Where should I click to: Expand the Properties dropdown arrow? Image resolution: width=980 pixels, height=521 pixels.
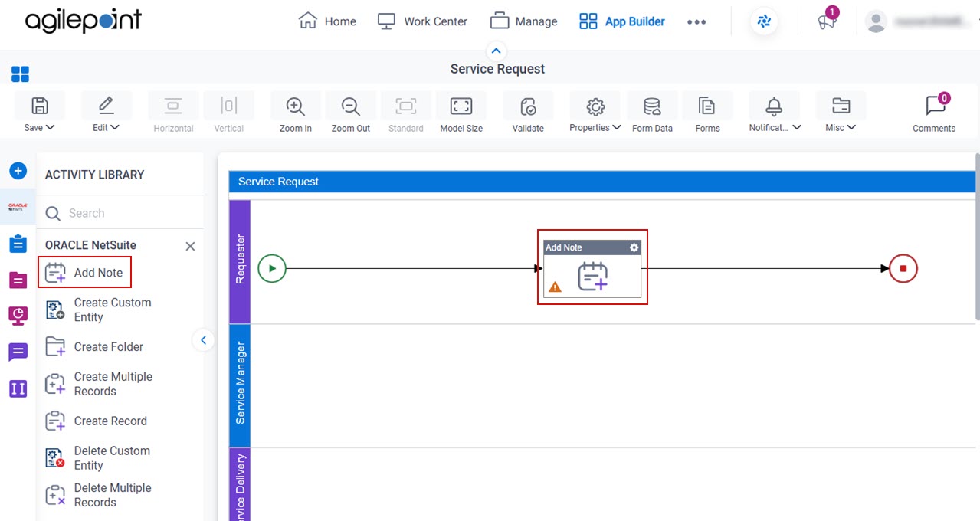point(617,128)
